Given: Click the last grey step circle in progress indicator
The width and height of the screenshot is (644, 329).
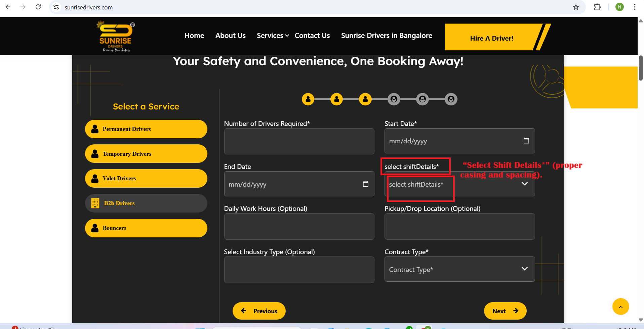Looking at the screenshot, I should pos(451,99).
